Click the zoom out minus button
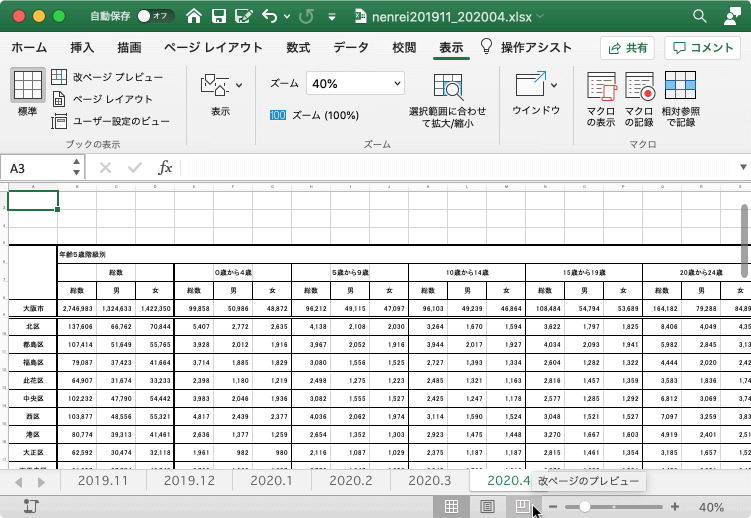751x518 pixels. pyautogui.click(x=553, y=507)
